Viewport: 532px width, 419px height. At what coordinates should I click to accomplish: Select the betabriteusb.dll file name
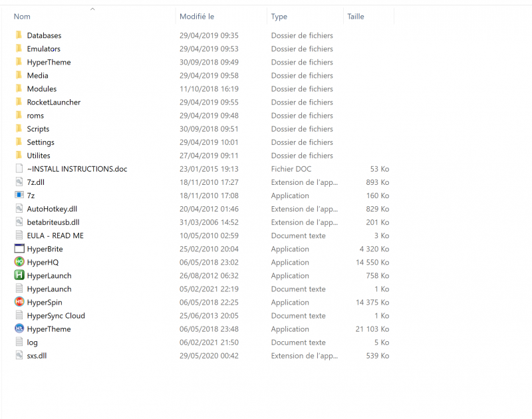tap(53, 222)
